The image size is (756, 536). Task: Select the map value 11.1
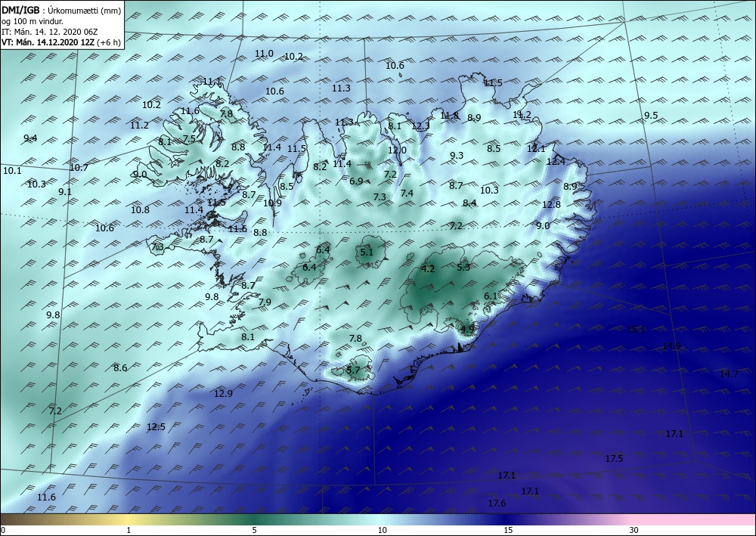coord(212,82)
